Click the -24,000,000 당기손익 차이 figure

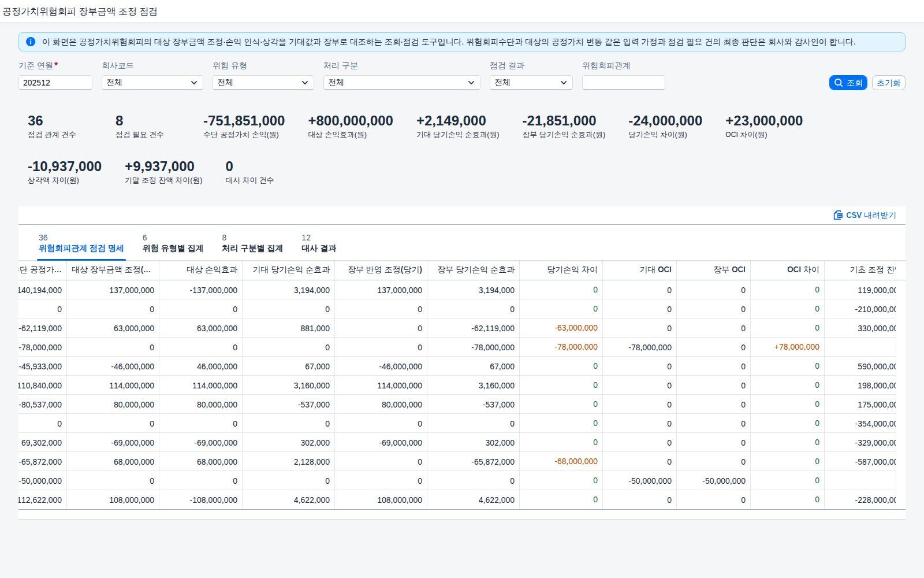(x=665, y=121)
